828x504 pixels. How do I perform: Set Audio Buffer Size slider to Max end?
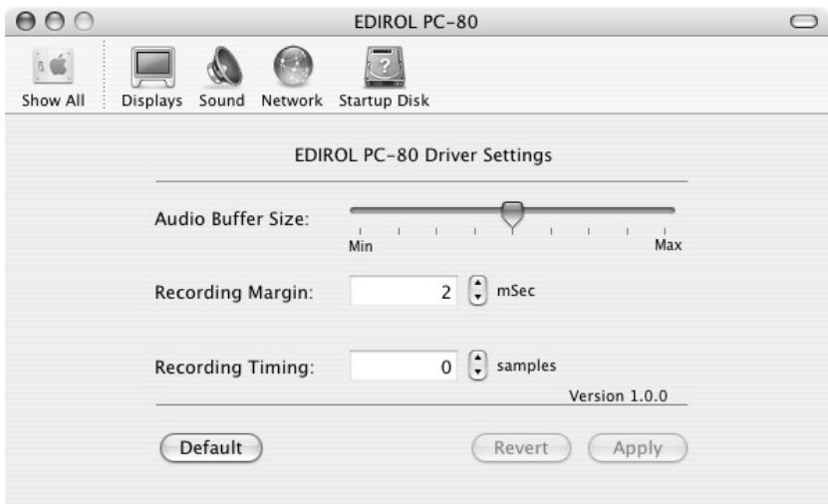[x=674, y=210]
